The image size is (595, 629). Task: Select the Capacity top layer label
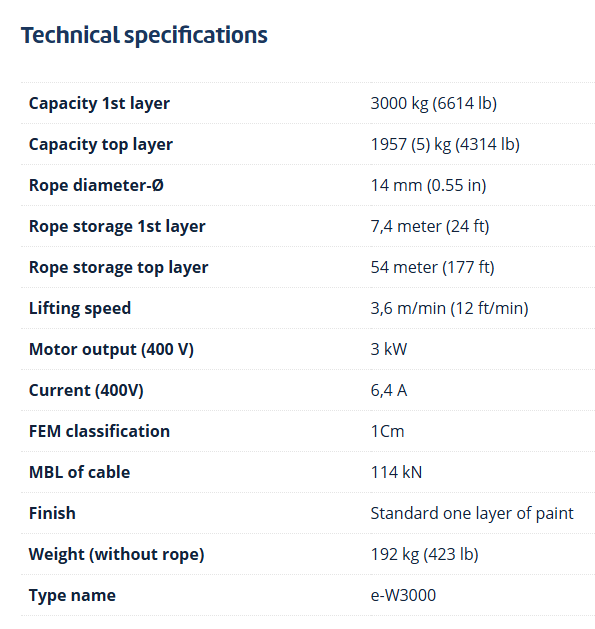pyautogui.click(x=101, y=144)
